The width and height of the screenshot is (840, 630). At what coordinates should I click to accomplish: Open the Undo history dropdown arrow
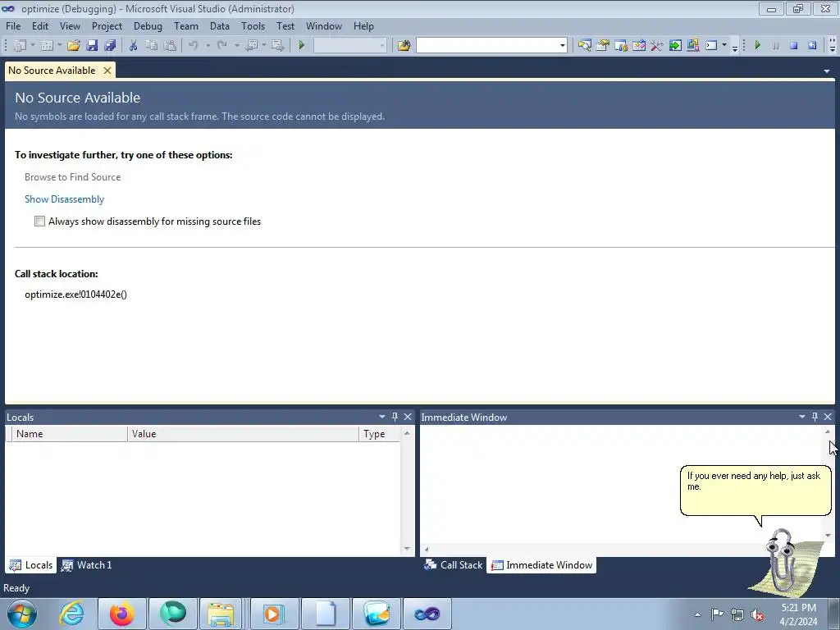pyautogui.click(x=208, y=46)
